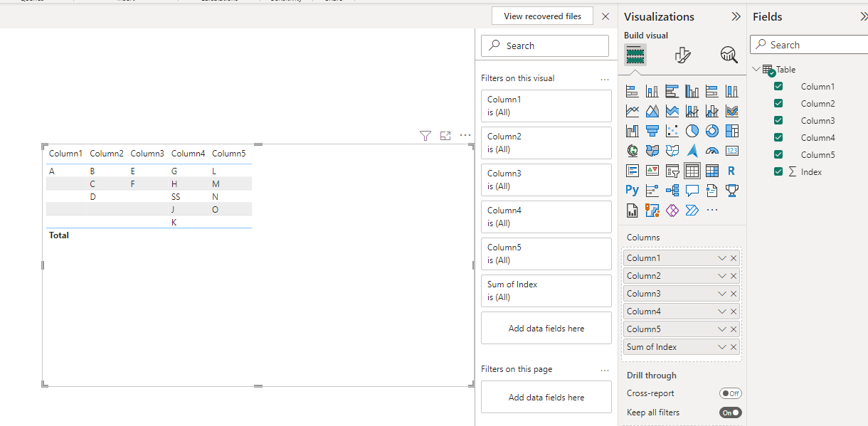Viewport: 868px width, 426px height.
Task: Uncheck the Column1 field checkbox
Action: (778, 86)
